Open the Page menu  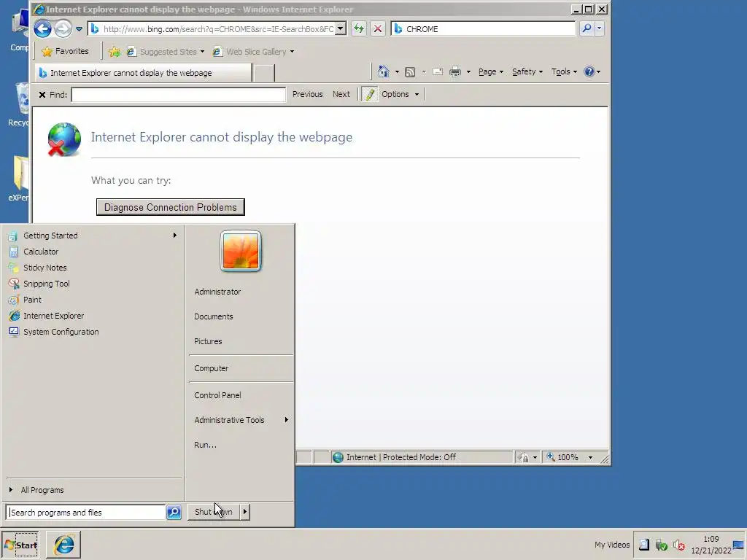491,72
